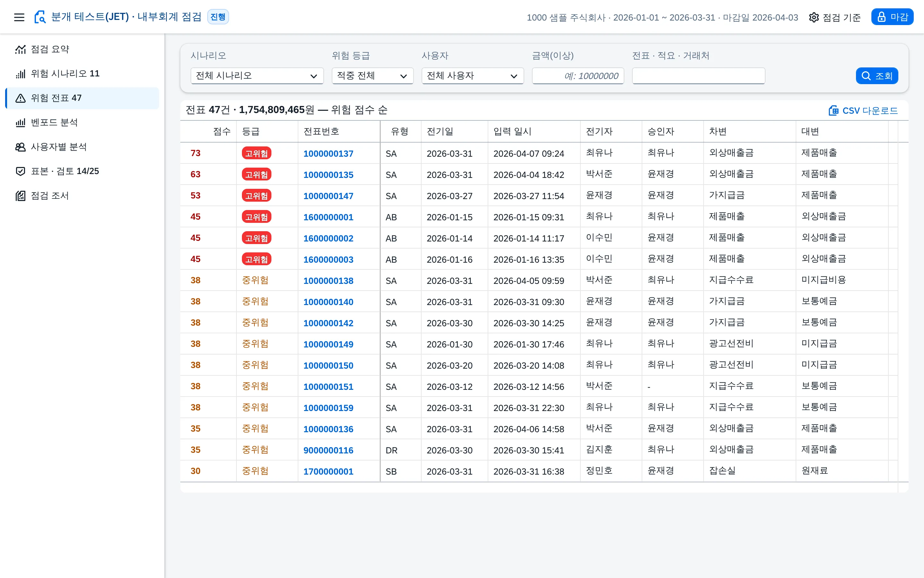Open the 위험 등급 dropdown (적중 전체)
The image size is (924, 578).
pos(372,76)
